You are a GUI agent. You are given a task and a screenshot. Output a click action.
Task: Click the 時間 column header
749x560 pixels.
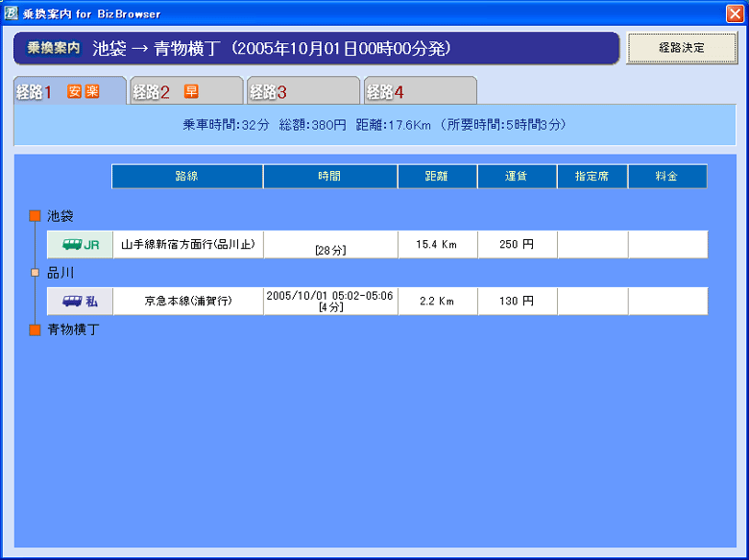click(x=330, y=177)
